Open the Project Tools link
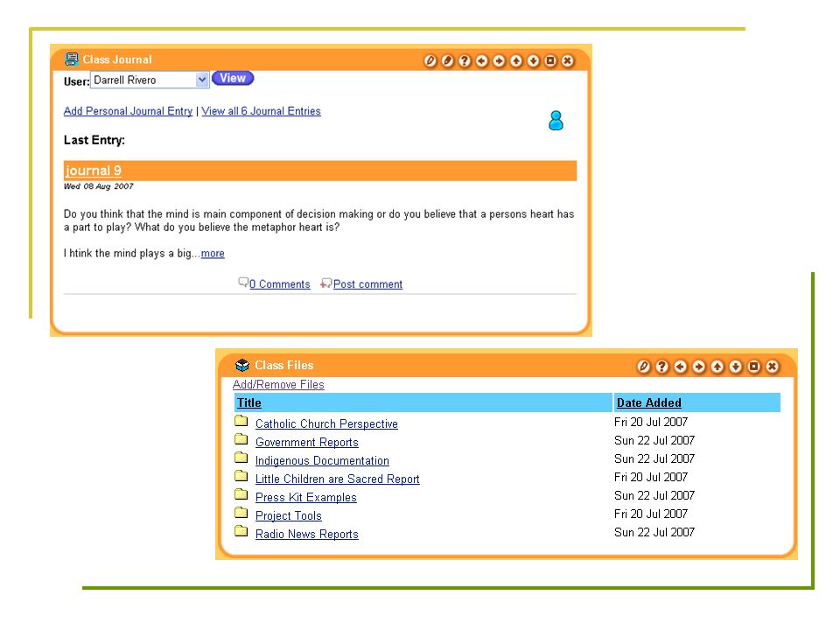The image size is (840, 630). coord(289,516)
